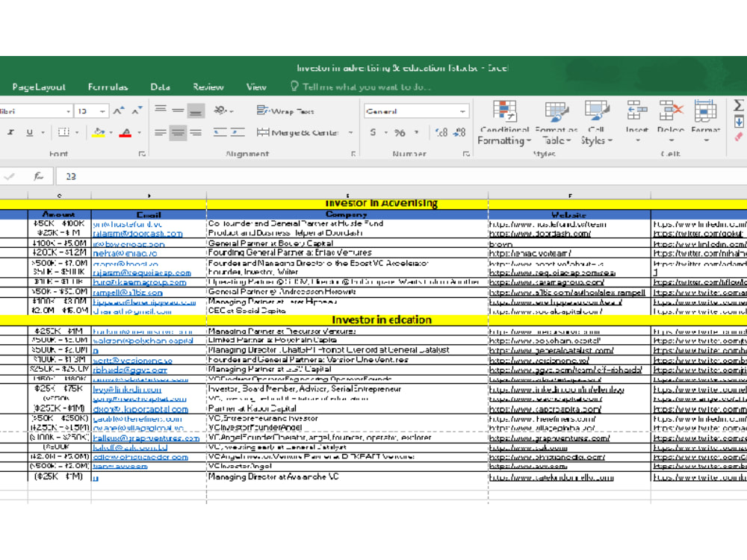Toggle center horizontal alignment
This screenshot has height=560, width=747.
pos(179,133)
